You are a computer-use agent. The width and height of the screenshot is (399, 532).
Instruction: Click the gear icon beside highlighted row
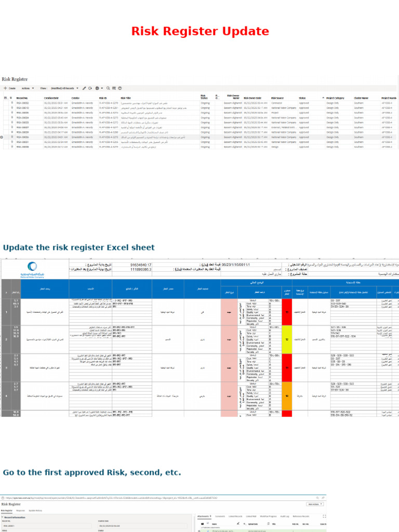click(2, 137)
